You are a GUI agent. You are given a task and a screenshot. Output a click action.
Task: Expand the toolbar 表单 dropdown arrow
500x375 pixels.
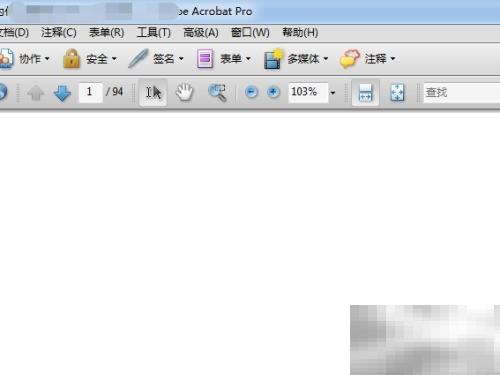(248, 59)
